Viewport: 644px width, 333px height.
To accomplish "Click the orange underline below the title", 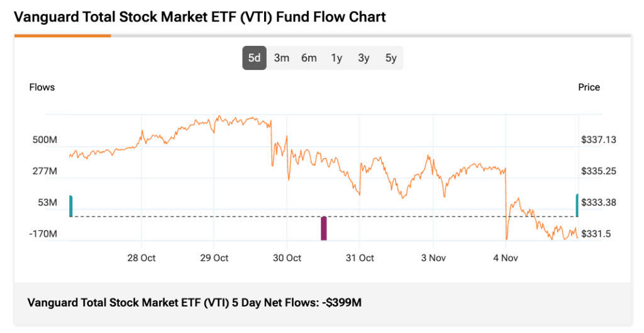I will (63, 36).
